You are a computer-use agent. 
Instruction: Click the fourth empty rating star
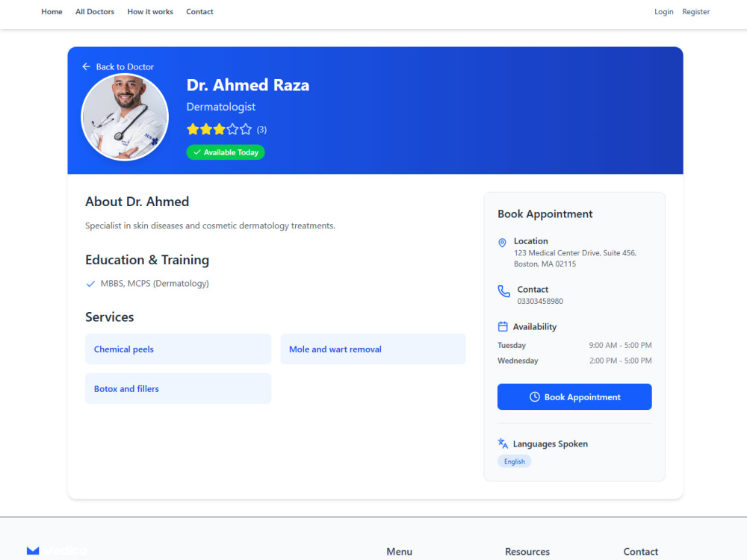pyautogui.click(x=232, y=129)
